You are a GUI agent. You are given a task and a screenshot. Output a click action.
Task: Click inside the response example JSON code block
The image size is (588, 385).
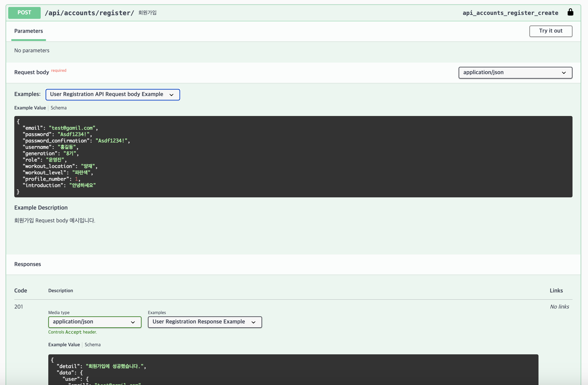tap(293, 370)
